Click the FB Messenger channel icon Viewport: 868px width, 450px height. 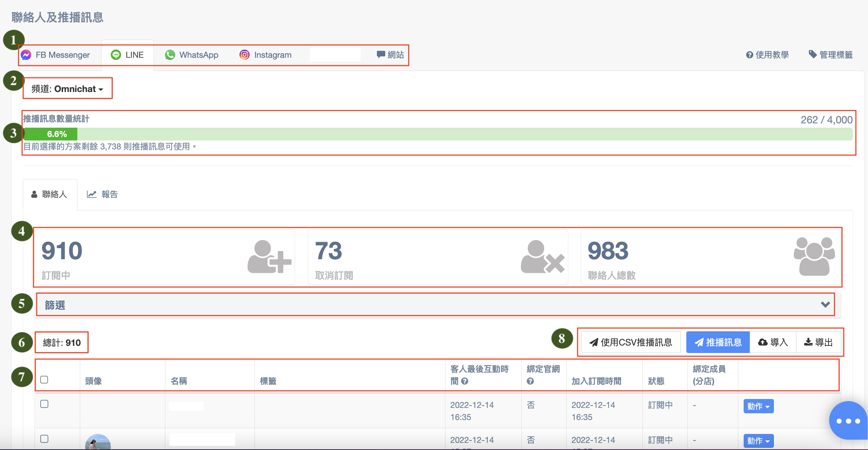(x=26, y=55)
